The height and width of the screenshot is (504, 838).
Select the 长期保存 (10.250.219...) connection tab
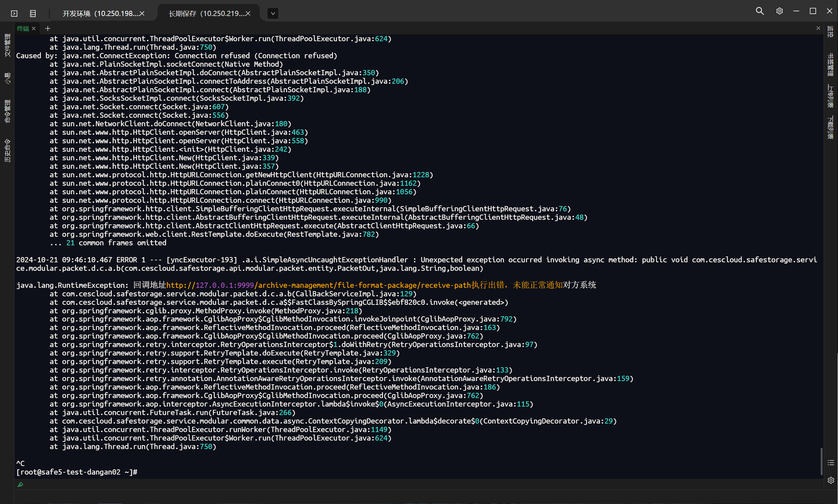[206, 14]
